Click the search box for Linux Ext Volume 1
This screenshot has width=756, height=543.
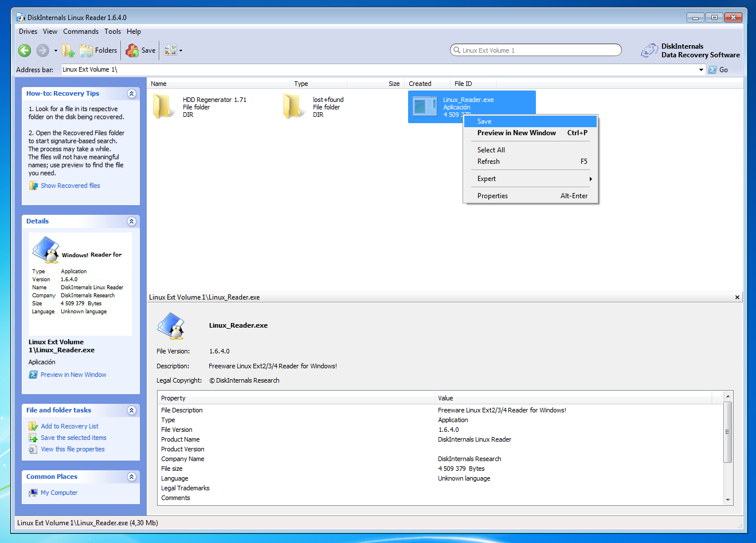pos(536,50)
